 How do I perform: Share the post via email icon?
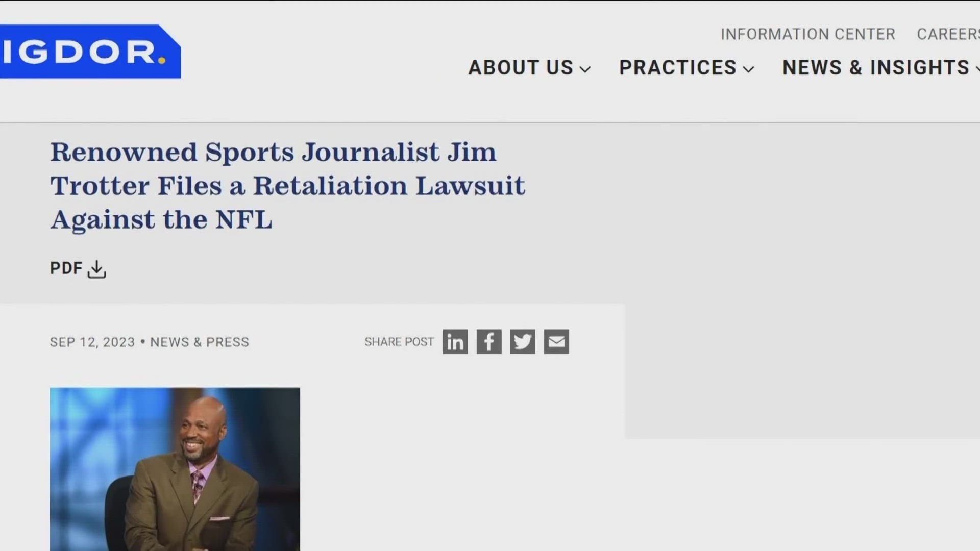pyautogui.click(x=556, y=342)
